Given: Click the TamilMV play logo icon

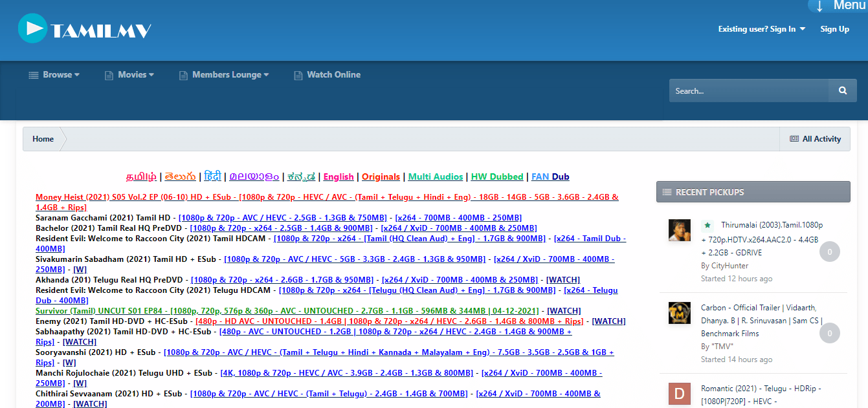Looking at the screenshot, I should pyautogui.click(x=32, y=28).
